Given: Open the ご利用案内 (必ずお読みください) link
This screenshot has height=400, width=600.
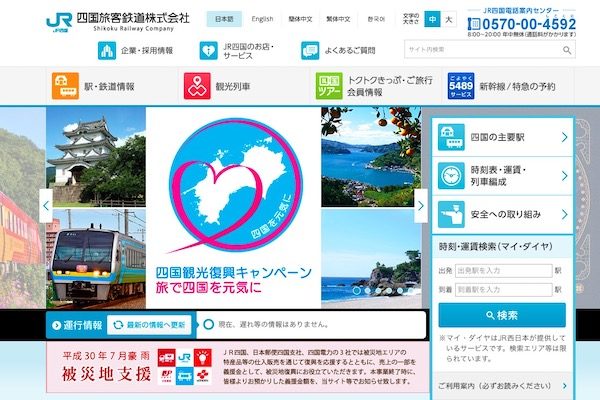Looking at the screenshot, I should pos(502,386).
